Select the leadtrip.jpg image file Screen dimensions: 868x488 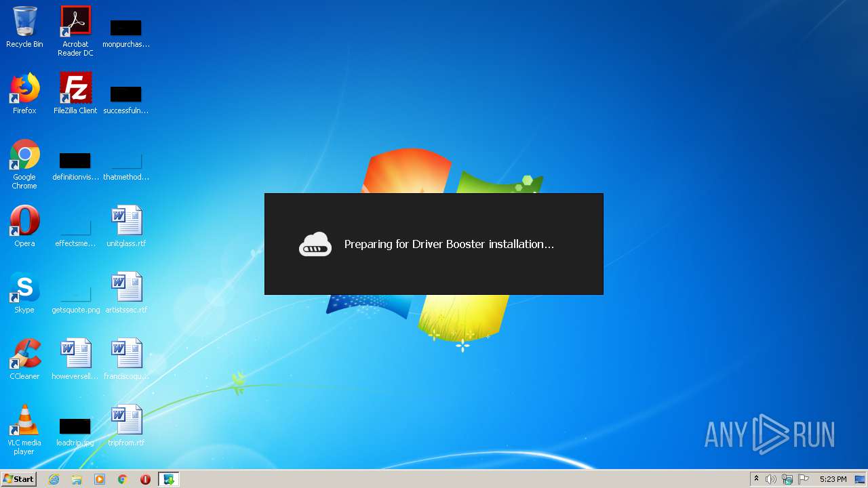[x=75, y=432]
